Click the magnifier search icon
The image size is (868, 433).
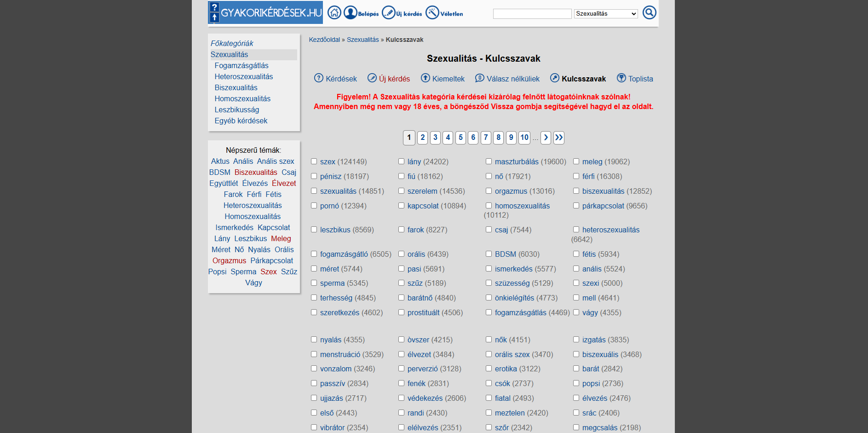(x=649, y=12)
